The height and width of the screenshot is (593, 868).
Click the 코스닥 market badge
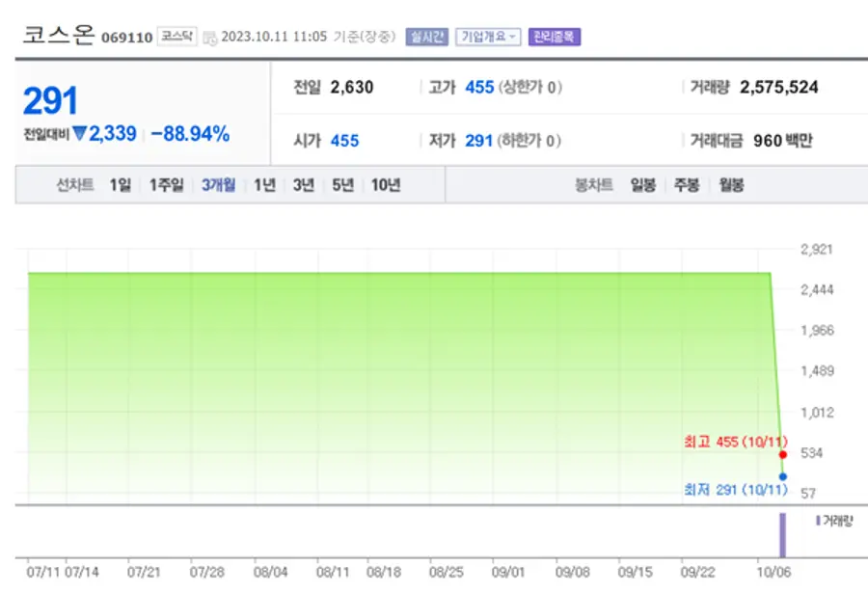(x=176, y=37)
